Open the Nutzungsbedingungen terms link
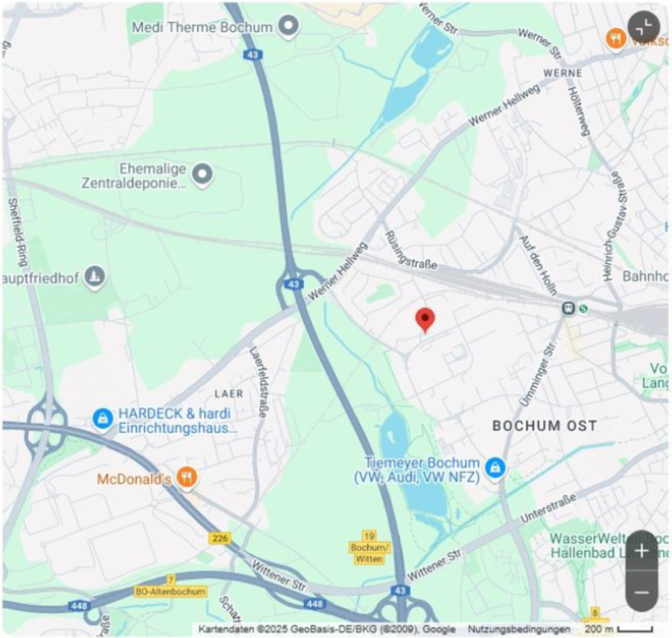Screen dimensions: 672x638 click(519, 629)
